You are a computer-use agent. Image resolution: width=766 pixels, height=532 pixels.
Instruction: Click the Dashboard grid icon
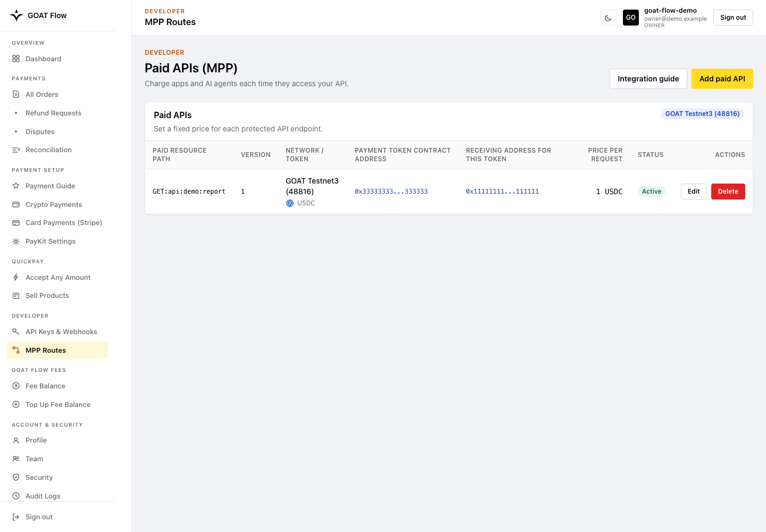pyautogui.click(x=16, y=59)
